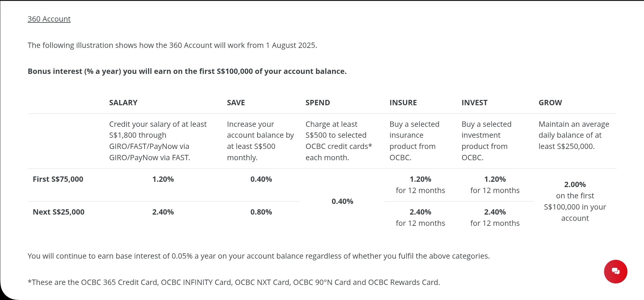Toggle the First S$75,000 row label

[x=58, y=179]
